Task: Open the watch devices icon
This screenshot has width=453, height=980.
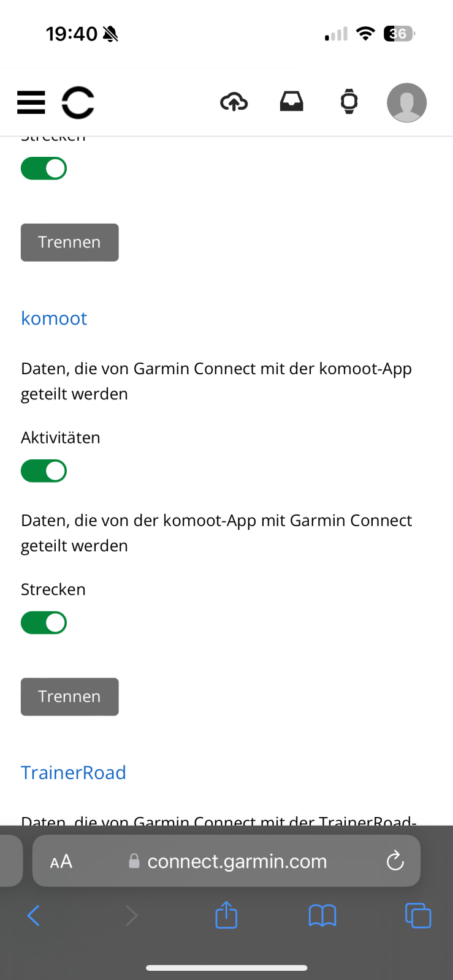Action: [349, 102]
